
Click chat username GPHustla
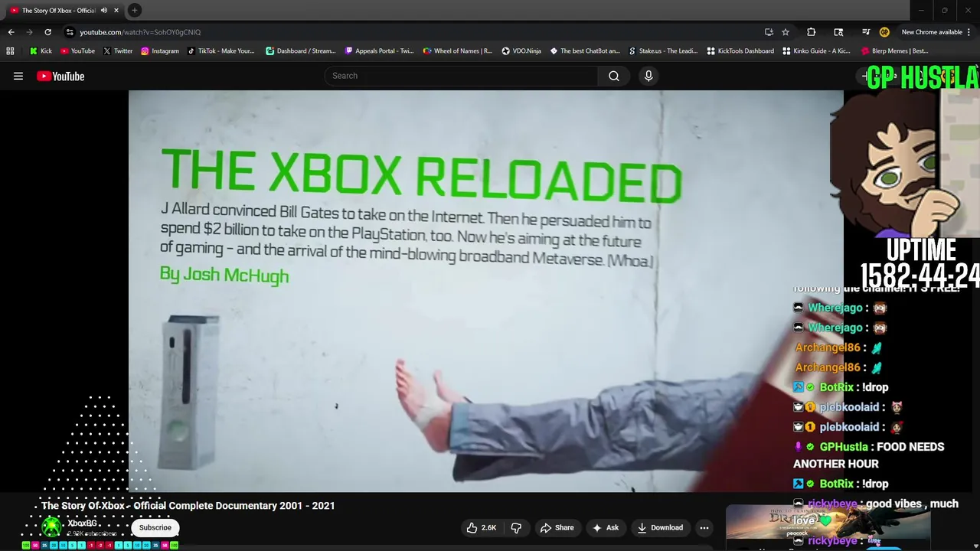pos(844,447)
